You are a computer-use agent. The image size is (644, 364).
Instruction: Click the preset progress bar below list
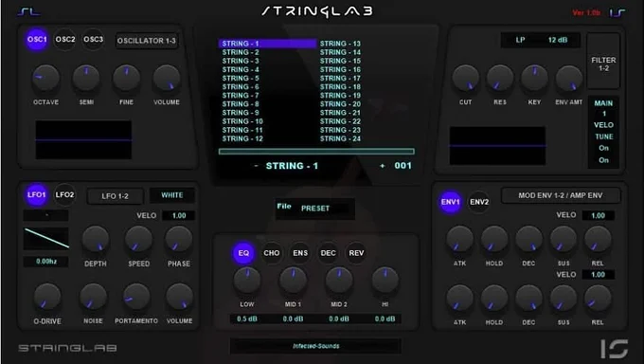point(316,152)
